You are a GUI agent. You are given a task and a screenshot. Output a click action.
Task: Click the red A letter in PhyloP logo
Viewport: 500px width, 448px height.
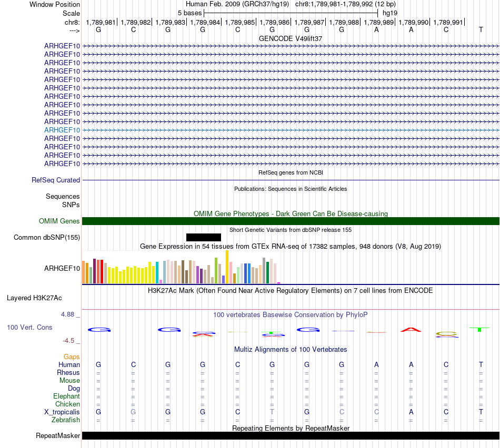tap(411, 330)
